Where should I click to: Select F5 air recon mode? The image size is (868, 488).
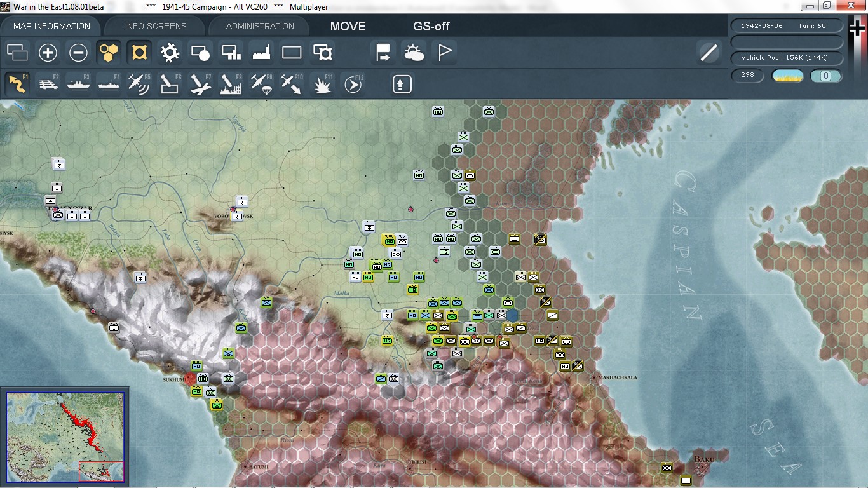click(x=139, y=84)
